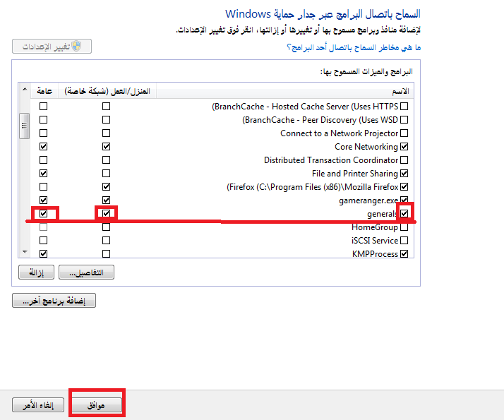Select BranchCache - Peer Discovery (Uses WSD row text

[320, 120]
